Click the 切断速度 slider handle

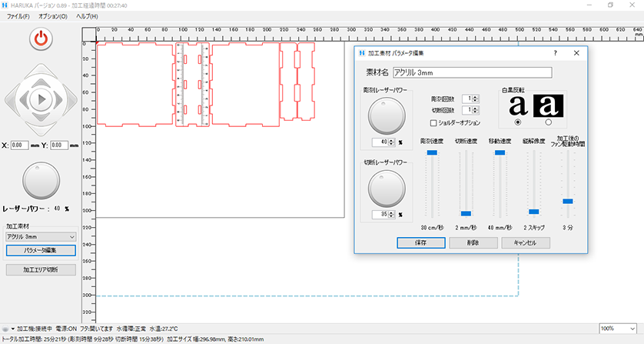466,213
